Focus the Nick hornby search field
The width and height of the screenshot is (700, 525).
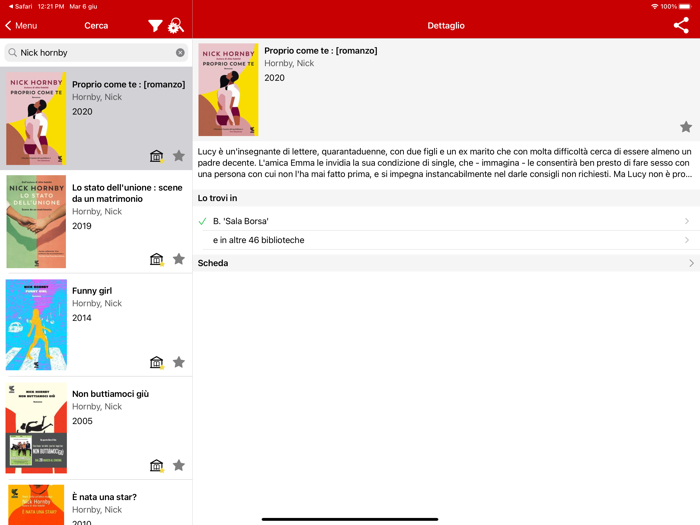point(96,53)
